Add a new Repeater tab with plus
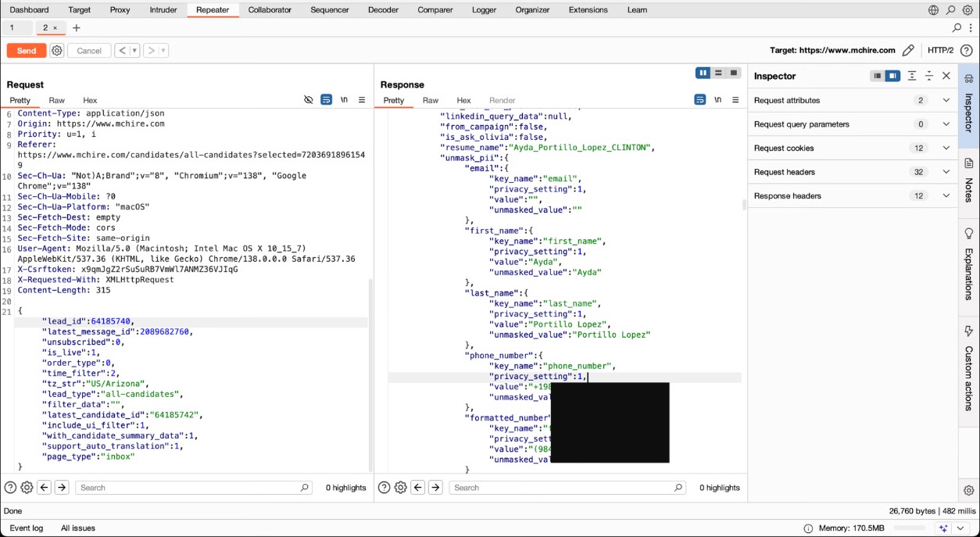 point(77,27)
